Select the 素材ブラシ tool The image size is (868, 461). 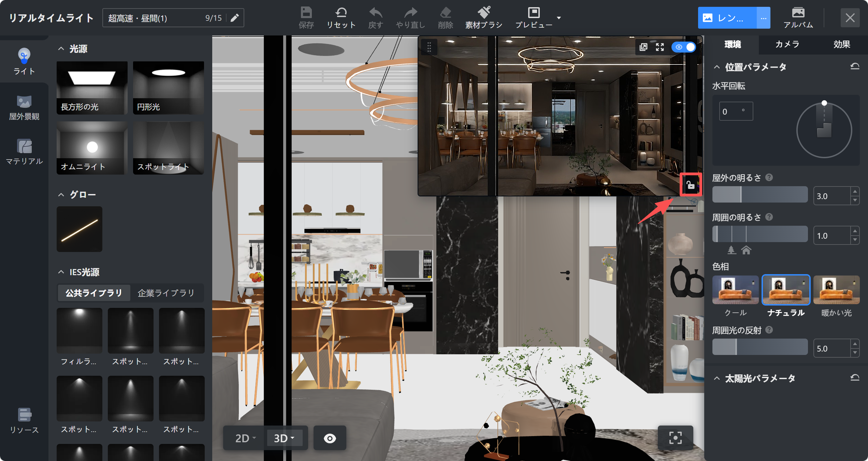coord(484,18)
